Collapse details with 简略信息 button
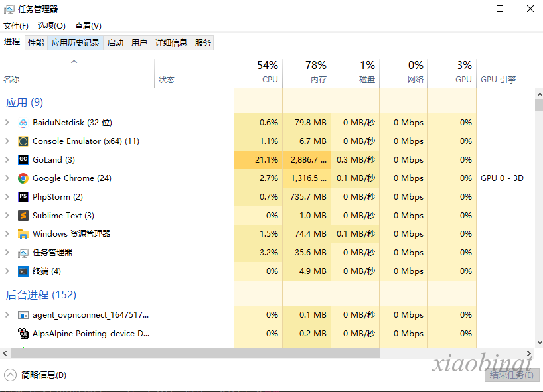Image resolution: width=543 pixels, height=392 pixels. [37, 375]
